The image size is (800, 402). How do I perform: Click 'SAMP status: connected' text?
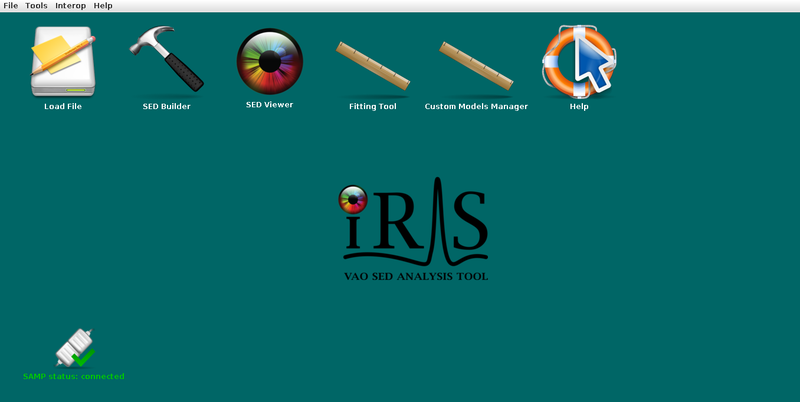[x=74, y=376]
